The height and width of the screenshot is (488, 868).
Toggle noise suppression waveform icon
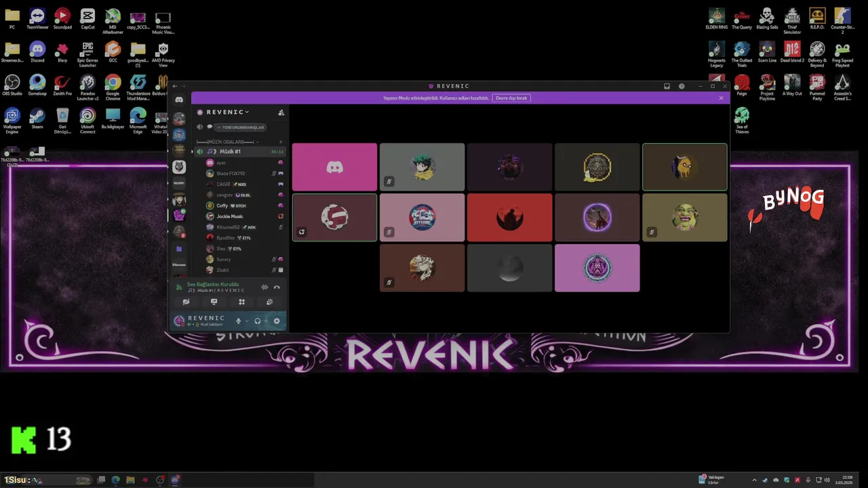click(x=264, y=287)
